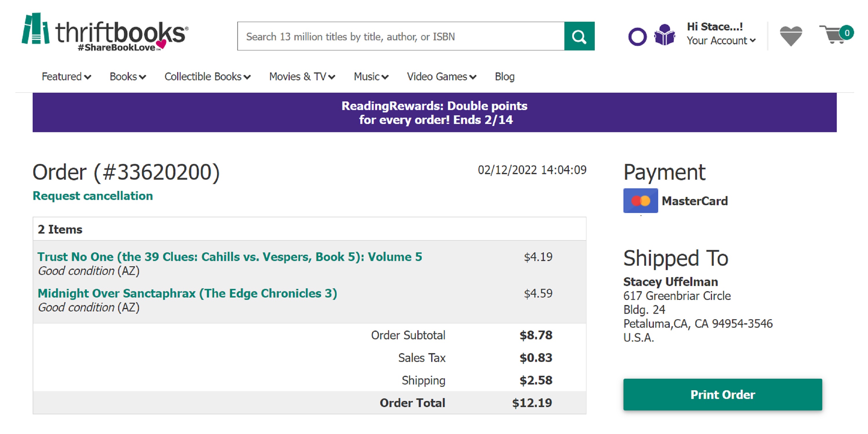Click the green search magnifier button

click(579, 36)
